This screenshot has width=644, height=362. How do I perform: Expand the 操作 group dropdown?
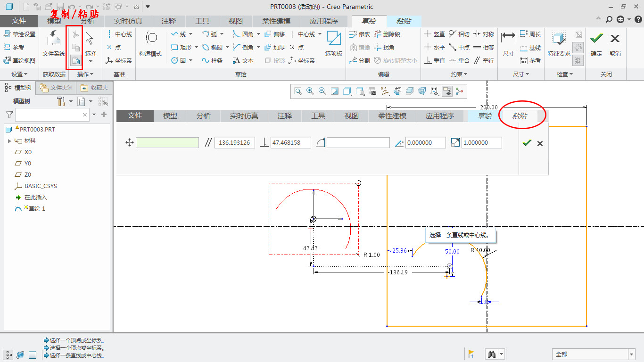tap(85, 74)
